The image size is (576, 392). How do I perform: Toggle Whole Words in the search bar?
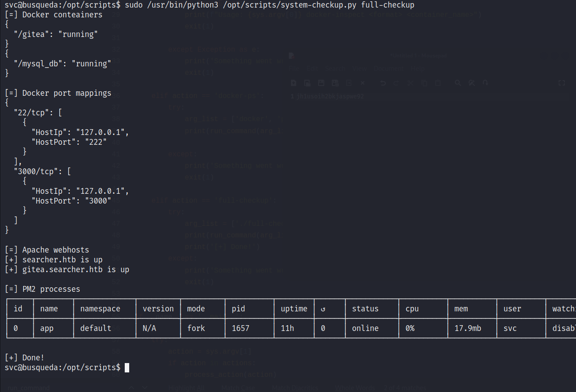355,388
